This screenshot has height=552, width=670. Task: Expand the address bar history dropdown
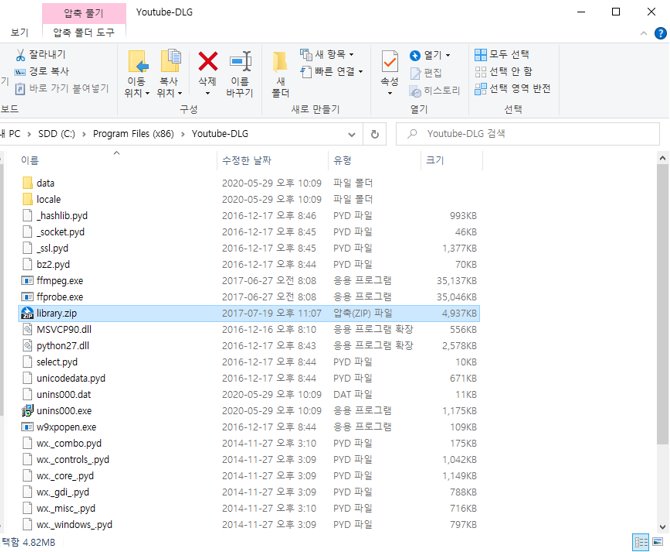pyautogui.click(x=352, y=134)
